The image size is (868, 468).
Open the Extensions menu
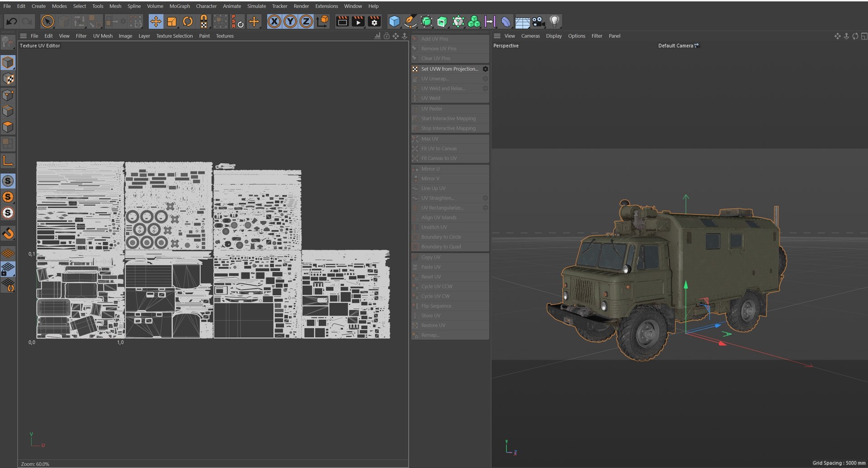(x=326, y=6)
